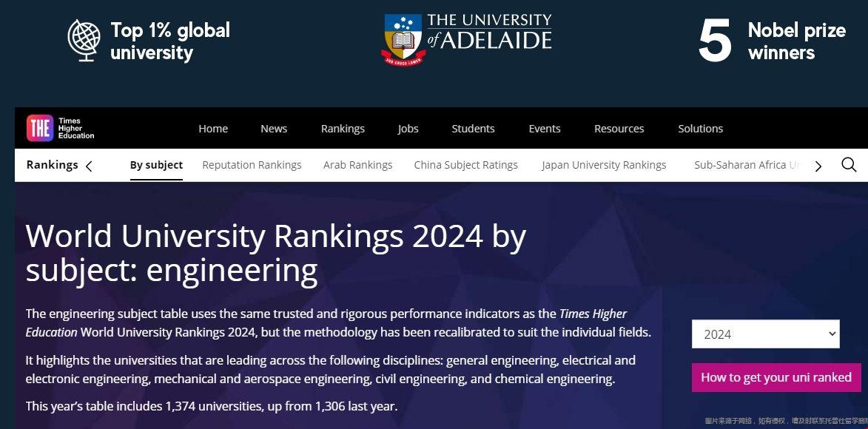Click How to get your uni ranked

tap(776, 377)
